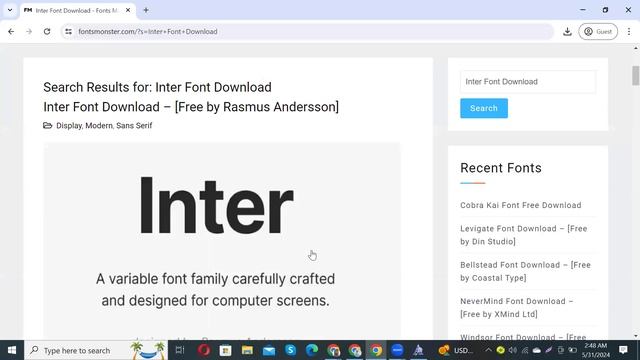Screen dimensions: 640x360
Task: Open the network tray icon
Action: point(525,350)
